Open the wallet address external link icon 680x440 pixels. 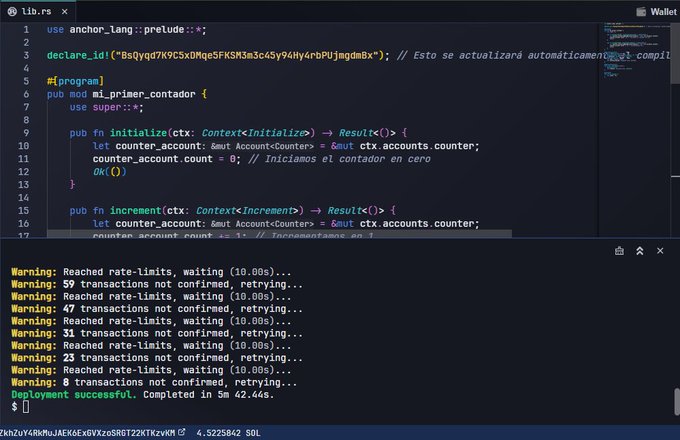[182, 432]
